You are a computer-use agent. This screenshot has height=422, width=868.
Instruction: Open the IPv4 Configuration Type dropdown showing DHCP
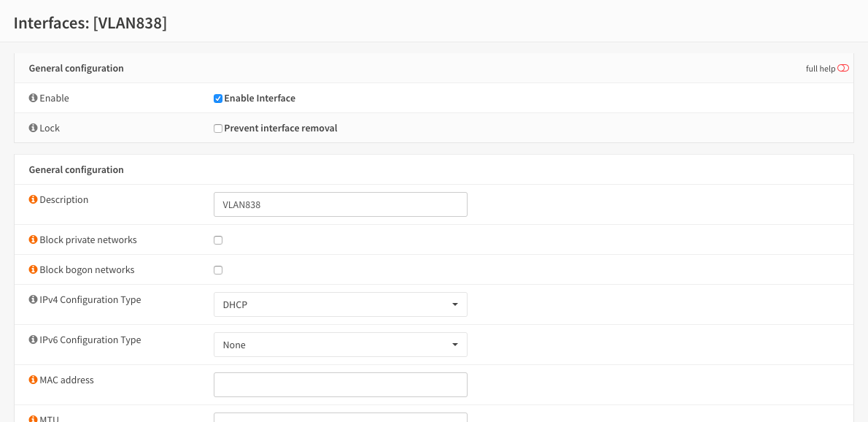pyautogui.click(x=340, y=304)
